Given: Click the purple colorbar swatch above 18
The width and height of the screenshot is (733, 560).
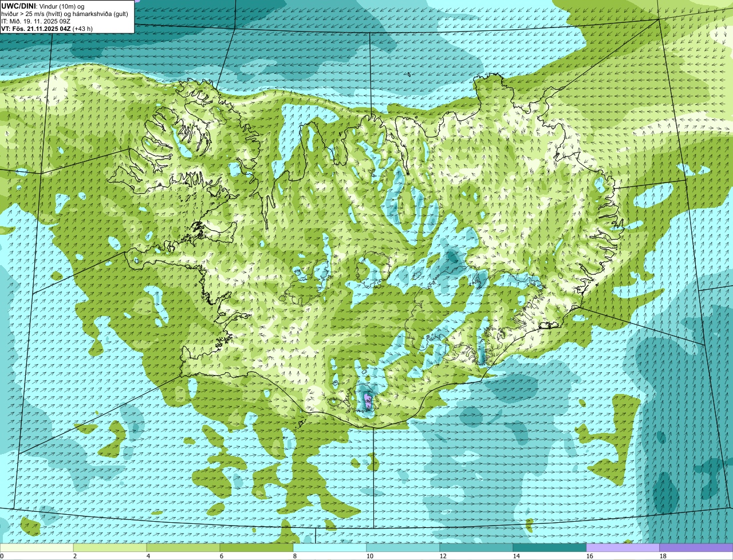Looking at the screenshot, I should (x=696, y=548).
